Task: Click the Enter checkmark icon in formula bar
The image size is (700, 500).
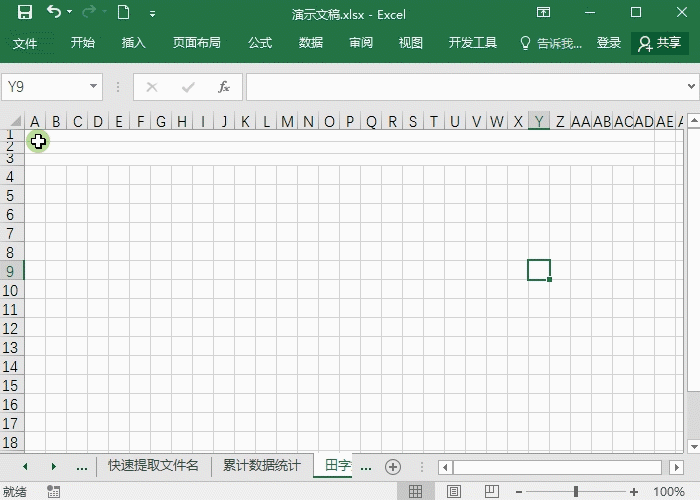Action: 188,87
